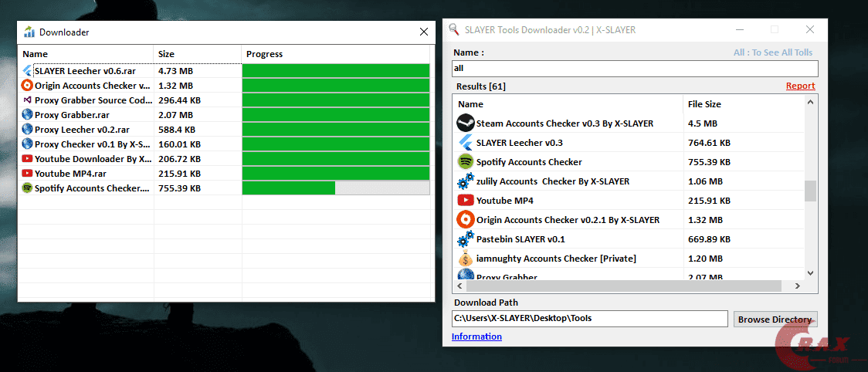Image resolution: width=868 pixels, height=372 pixels.
Task: Click the 'Results [61]' label
Action: [480, 86]
